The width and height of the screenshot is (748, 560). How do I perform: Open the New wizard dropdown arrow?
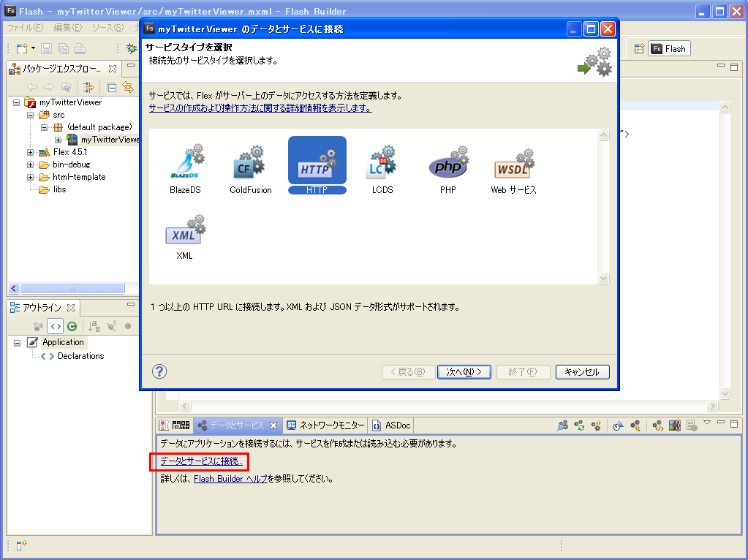[x=33, y=48]
